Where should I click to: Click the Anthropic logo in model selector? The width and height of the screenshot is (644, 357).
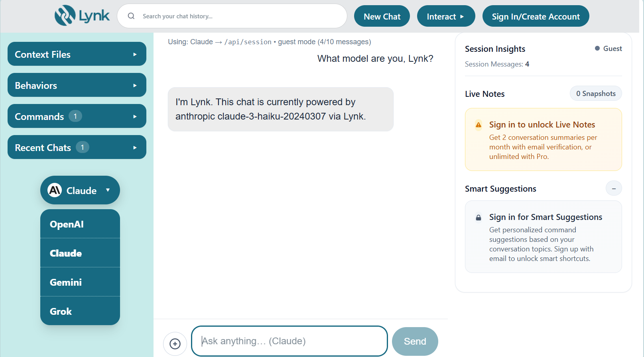click(55, 190)
